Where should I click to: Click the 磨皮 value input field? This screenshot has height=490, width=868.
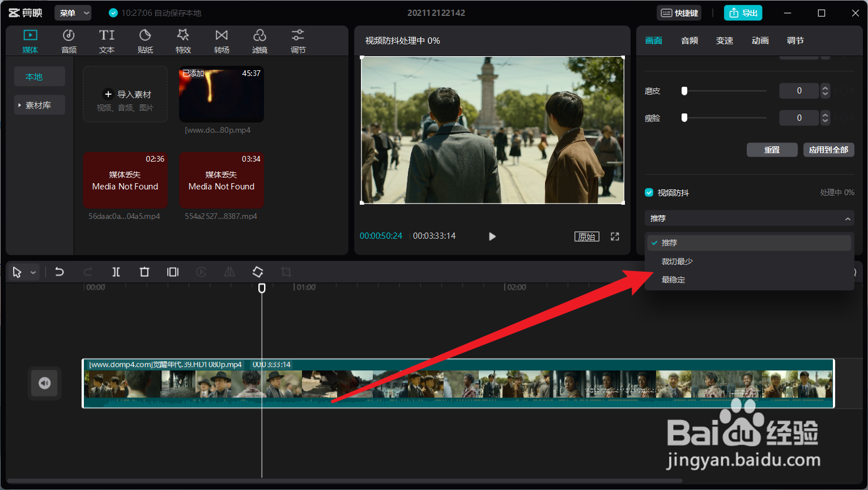pos(799,91)
